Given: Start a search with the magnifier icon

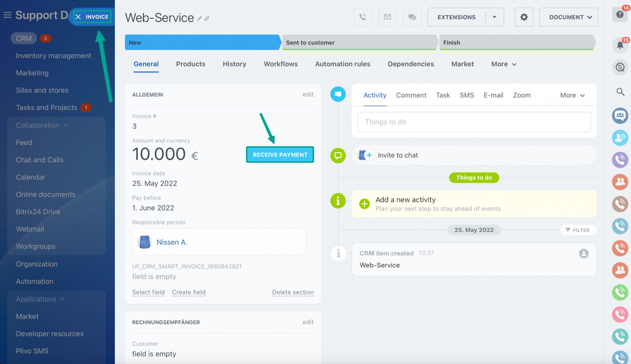Looking at the screenshot, I should pos(620,92).
